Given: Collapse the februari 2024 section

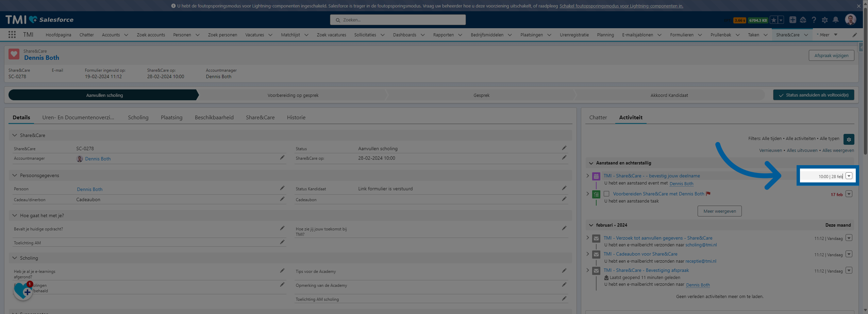Looking at the screenshot, I should [x=591, y=225].
